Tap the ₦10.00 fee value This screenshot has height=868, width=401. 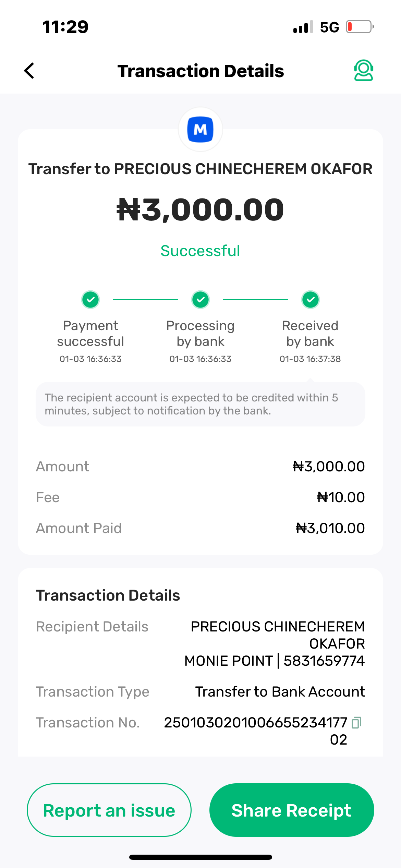pyautogui.click(x=341, y=497)
